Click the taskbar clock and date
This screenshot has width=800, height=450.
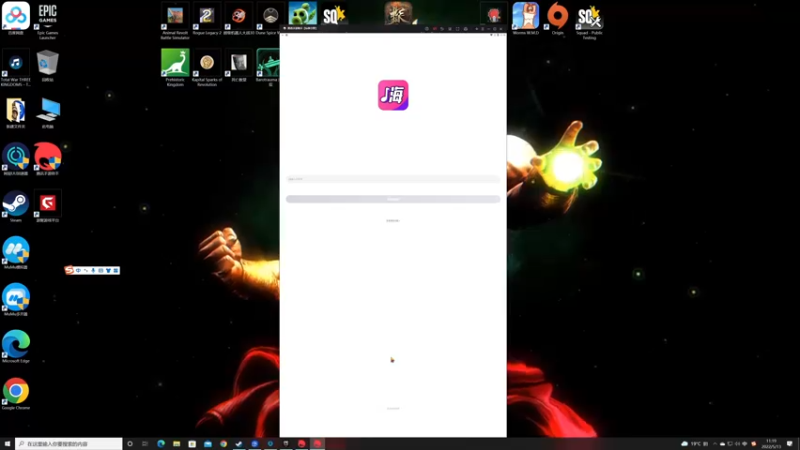[x=771, y=444]
